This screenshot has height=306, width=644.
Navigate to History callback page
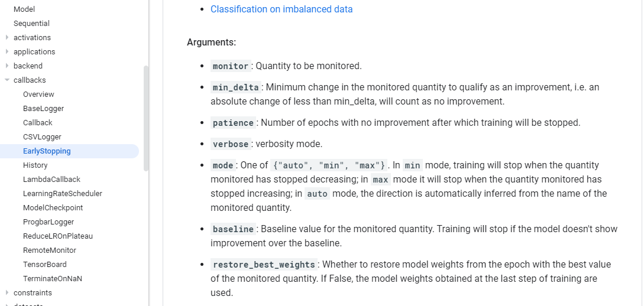(x=35, y=165)
